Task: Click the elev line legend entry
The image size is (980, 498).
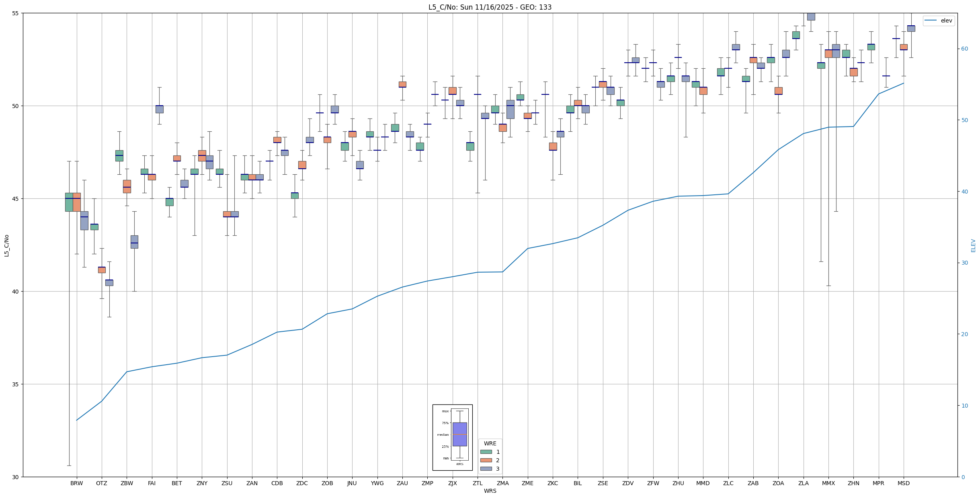Action: tap(938, 21)
